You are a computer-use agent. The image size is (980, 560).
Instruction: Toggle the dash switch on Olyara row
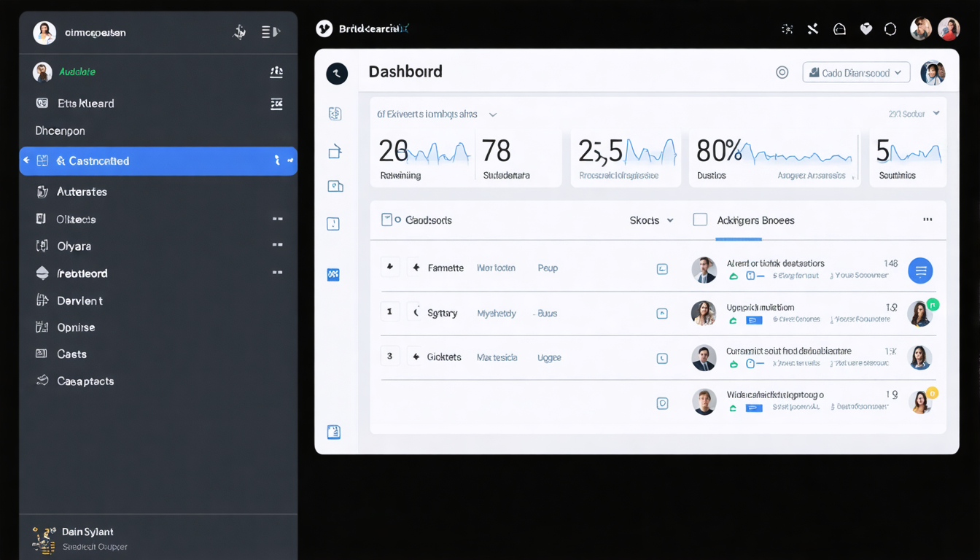[x=278, y=246]
